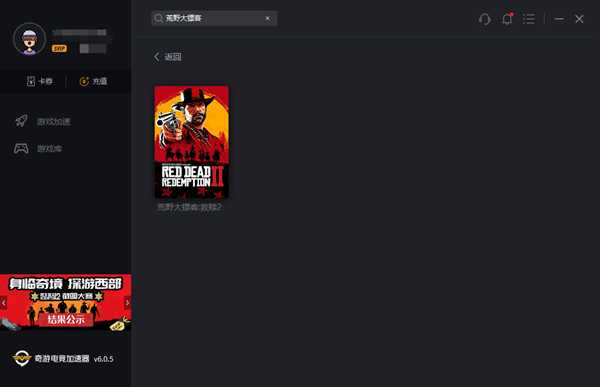This screenshot has width=600, height=387.
Task: Click the SVIP membership badge
Action: click(x=59, y=49)
